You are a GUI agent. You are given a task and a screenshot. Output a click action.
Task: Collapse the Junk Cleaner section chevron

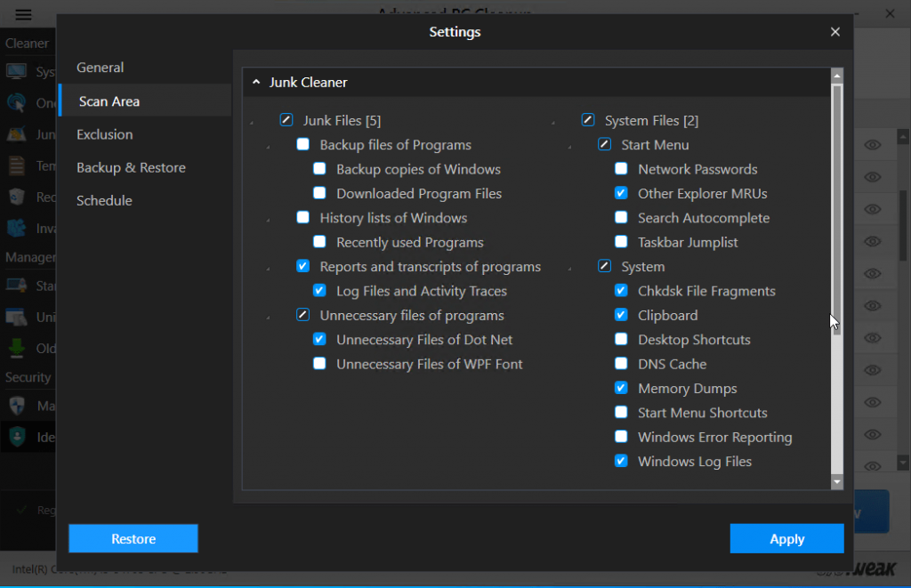[256, 82]
